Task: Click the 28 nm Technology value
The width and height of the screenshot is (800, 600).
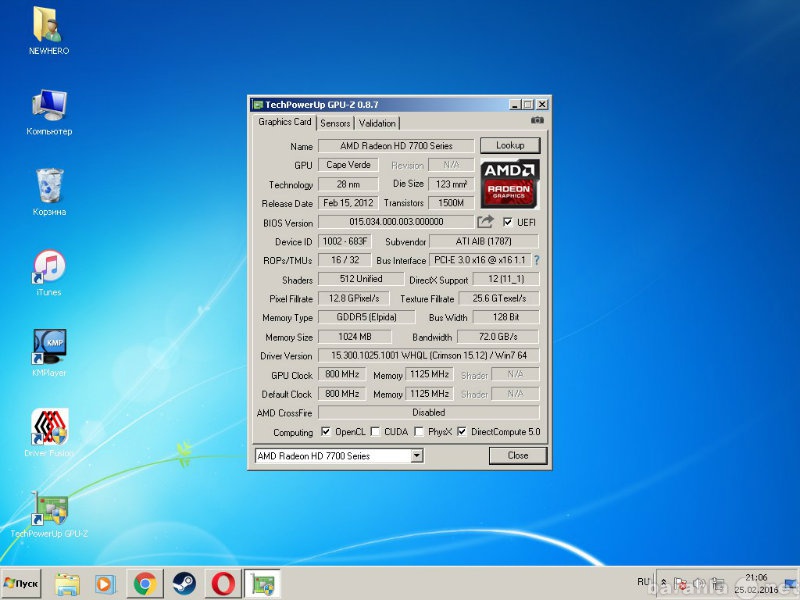Action: pyautogui.click(x=348, y=184)
